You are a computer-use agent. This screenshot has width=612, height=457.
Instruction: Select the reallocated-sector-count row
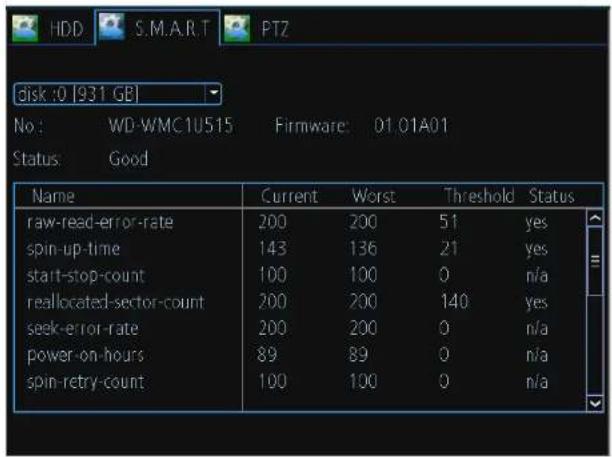tap(301, 302)
